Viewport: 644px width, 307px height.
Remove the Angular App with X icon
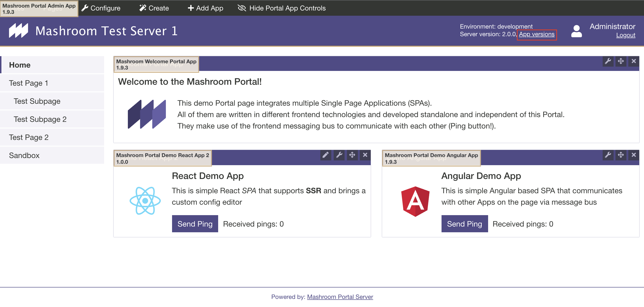tap(634, 155)
